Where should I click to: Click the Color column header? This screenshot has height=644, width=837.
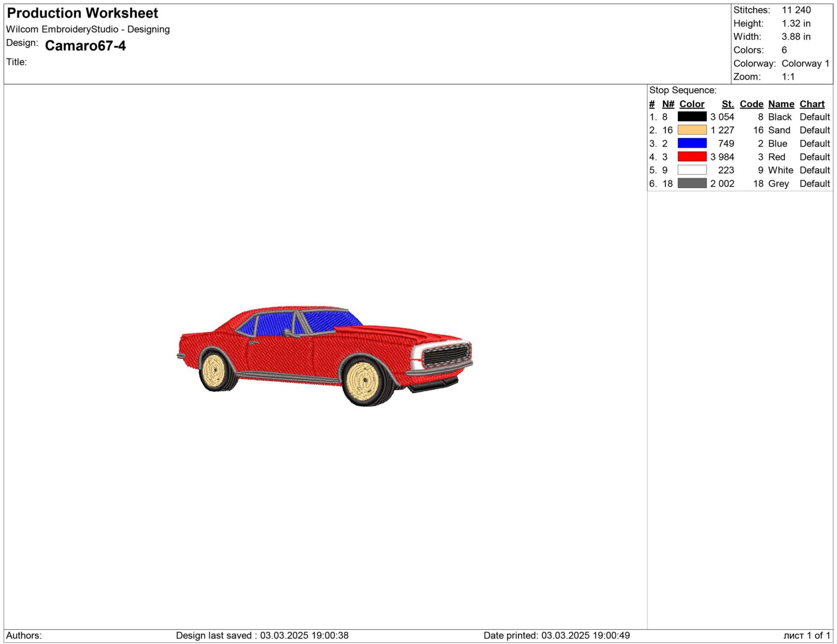pyautogui.click(x=692, y=104)
